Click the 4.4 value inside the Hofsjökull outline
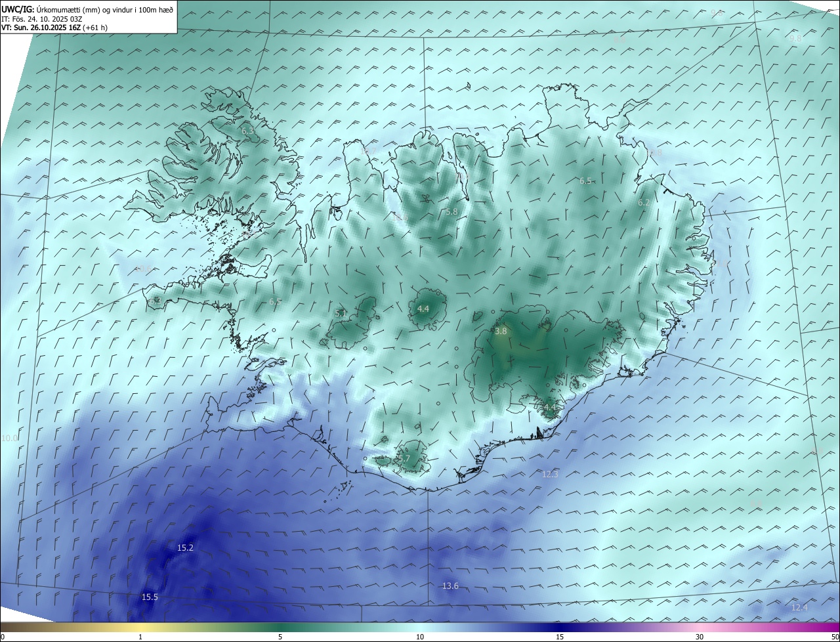The width and height of the screenshot is (840, 642). [x=423, y=309]
